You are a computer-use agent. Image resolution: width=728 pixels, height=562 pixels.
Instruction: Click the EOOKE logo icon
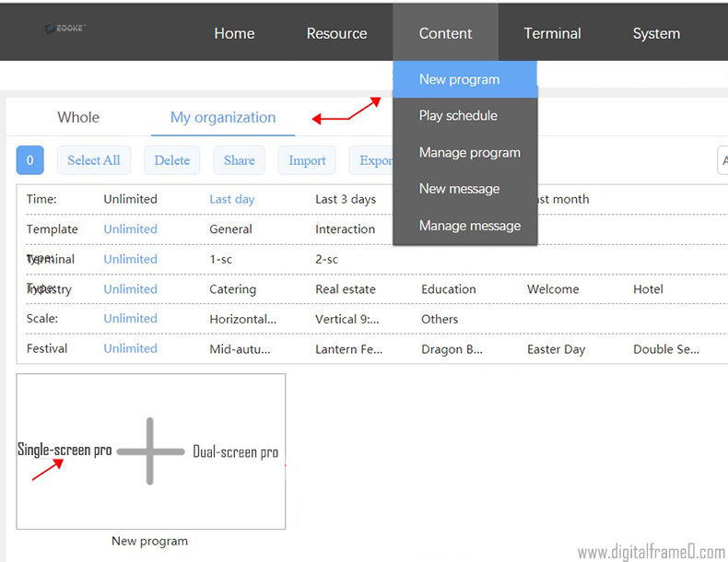tap(65, 29)
